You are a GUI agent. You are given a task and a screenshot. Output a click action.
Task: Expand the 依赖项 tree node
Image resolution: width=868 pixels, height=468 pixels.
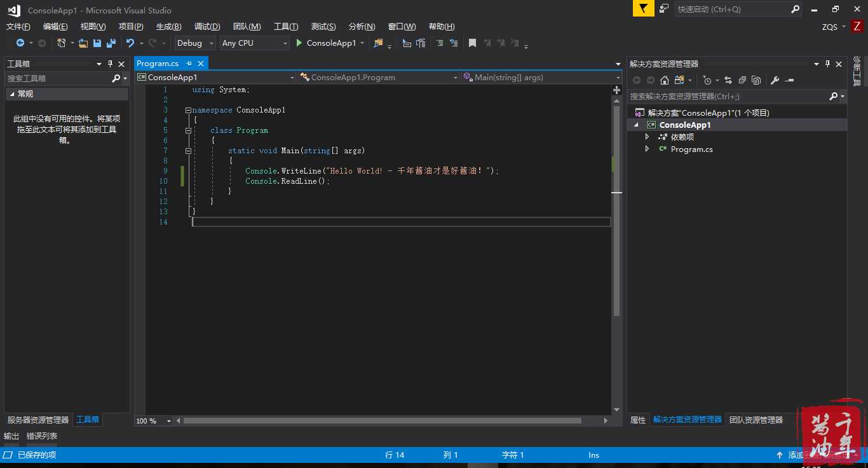[647, 137]
